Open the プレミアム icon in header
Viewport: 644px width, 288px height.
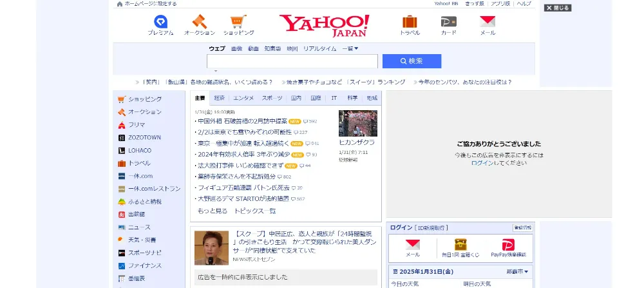coord(160,21)
